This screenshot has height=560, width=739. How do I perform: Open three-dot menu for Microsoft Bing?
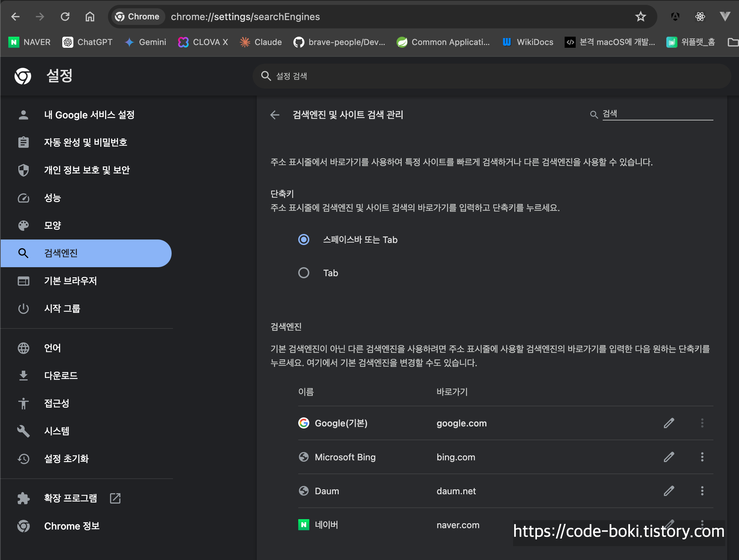tap(702, 457)
